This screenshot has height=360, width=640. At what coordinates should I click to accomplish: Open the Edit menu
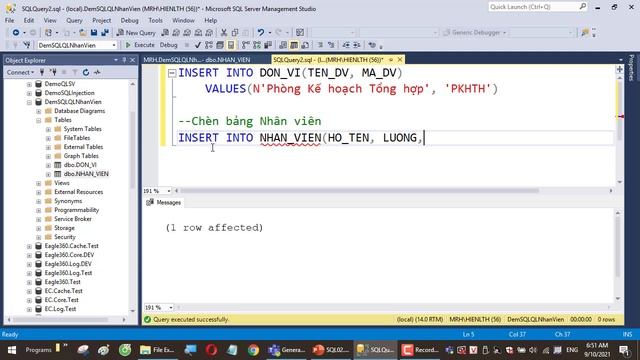29,20
